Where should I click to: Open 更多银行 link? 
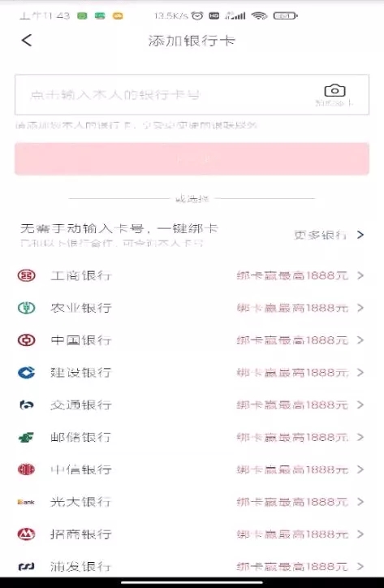point(320,236)
